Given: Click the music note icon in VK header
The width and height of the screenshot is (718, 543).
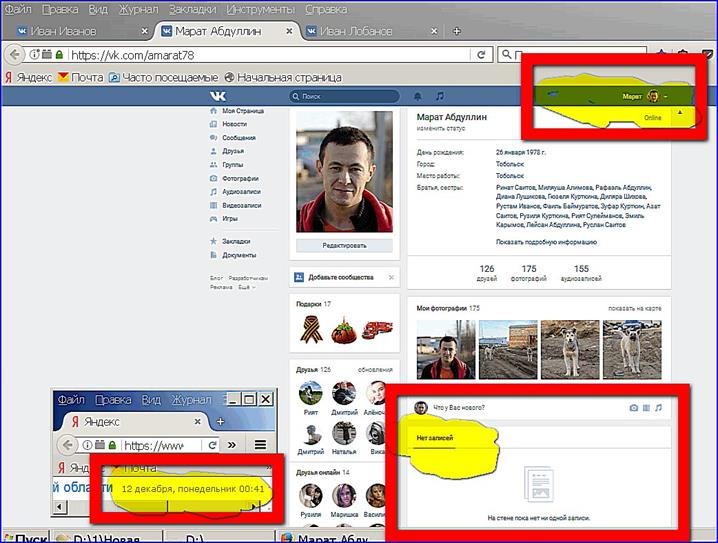Looking at the screenshot, I should 439,96.
